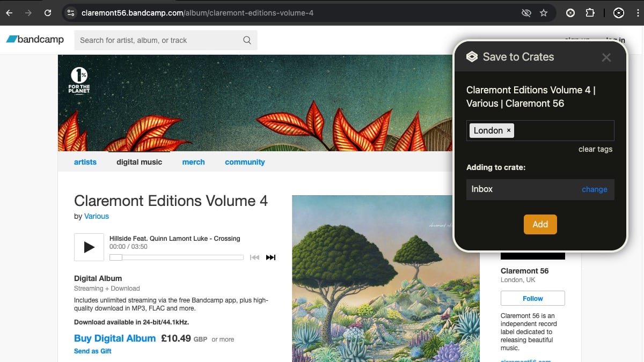Switch to the digital music tab

(139, 162)
